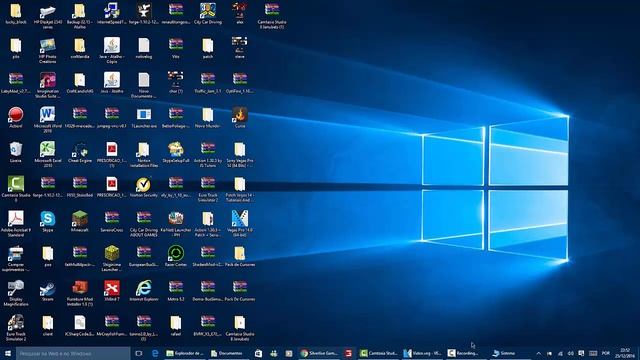The image size is (640, 360).
Task: Open the Windows Start menu
Action: [8, 353]
